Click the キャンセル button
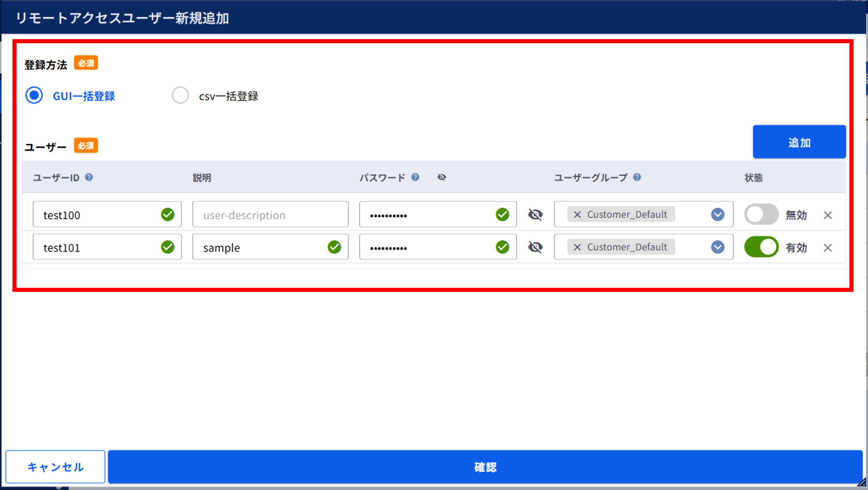The height and width of the screenshot is (490, 868). [x=55, y=467]
